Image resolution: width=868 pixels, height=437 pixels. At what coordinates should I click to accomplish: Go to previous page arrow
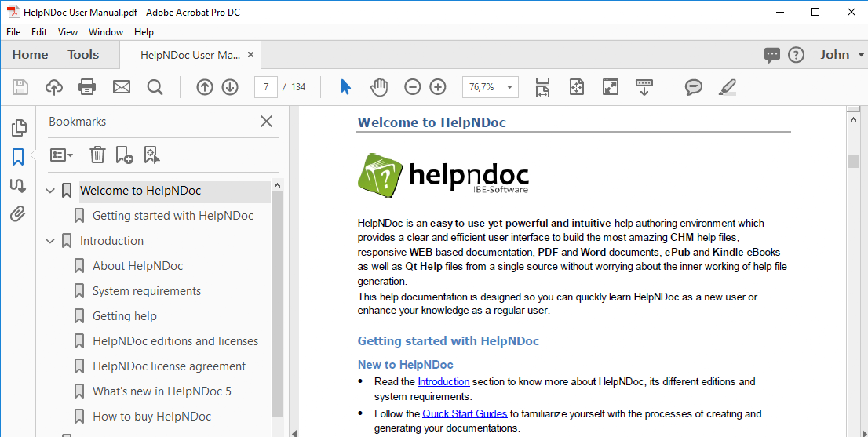tap(205, 87)
